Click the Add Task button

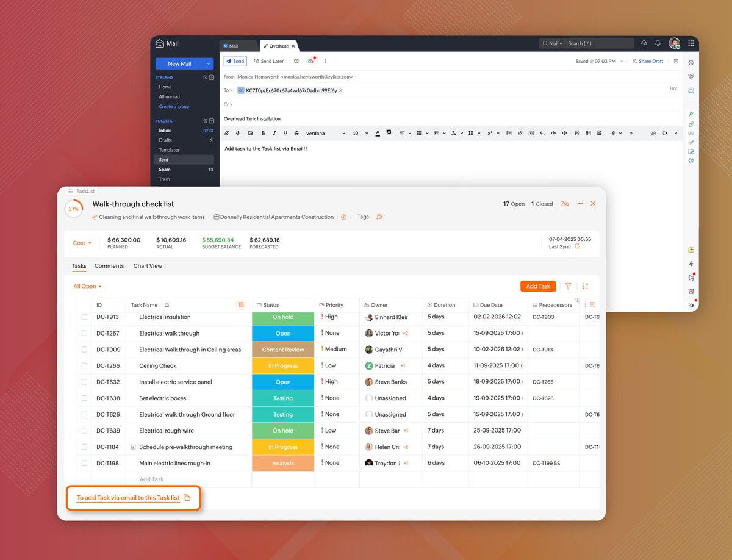tap(538, 286)
